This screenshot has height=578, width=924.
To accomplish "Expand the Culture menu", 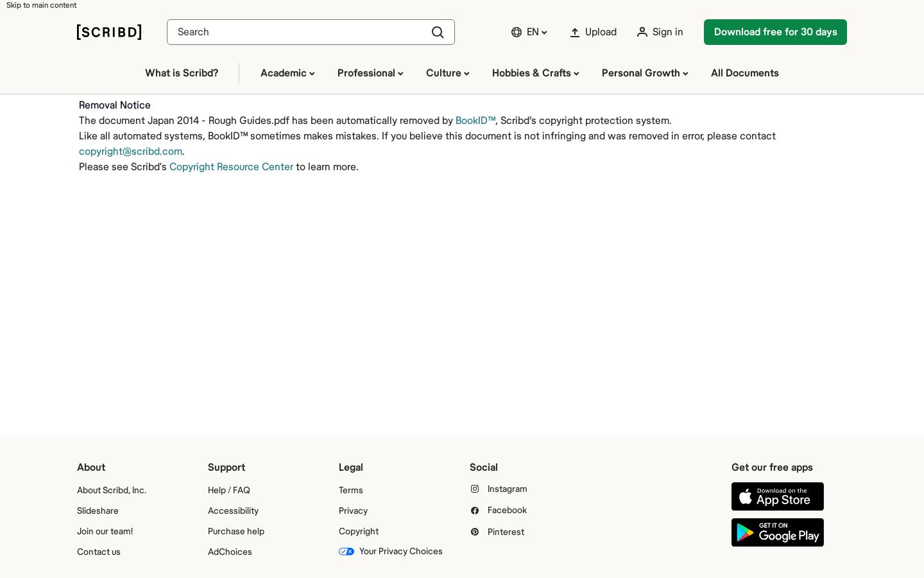I will coord(448,73).
